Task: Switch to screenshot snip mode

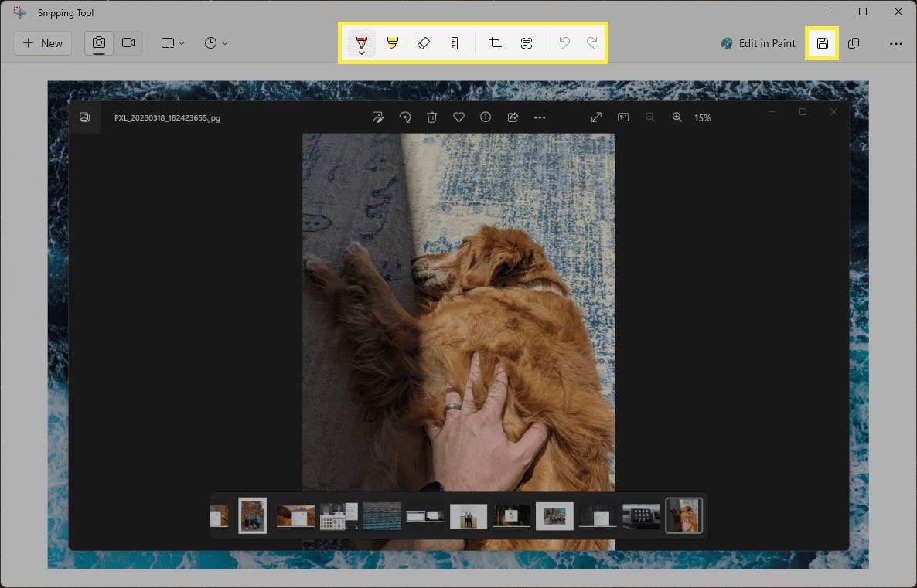Action: tap(99, 43)
